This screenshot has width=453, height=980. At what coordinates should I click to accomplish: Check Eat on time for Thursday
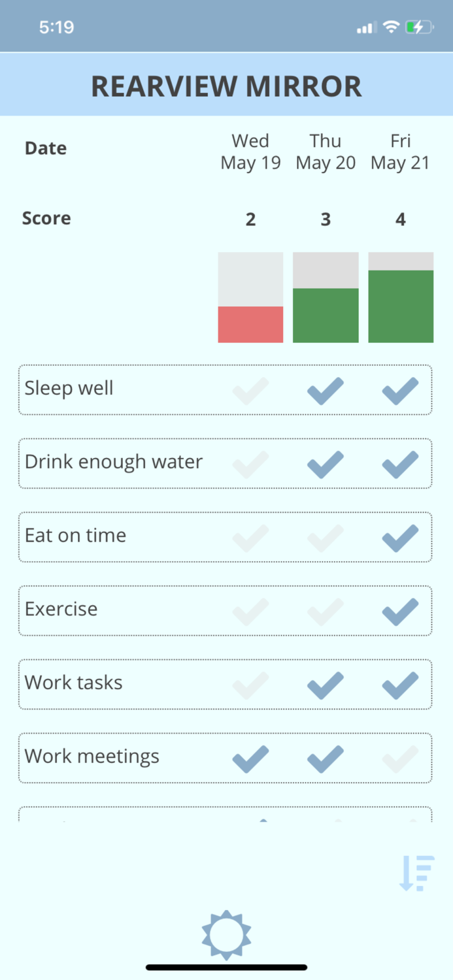[x=326, y=538]
